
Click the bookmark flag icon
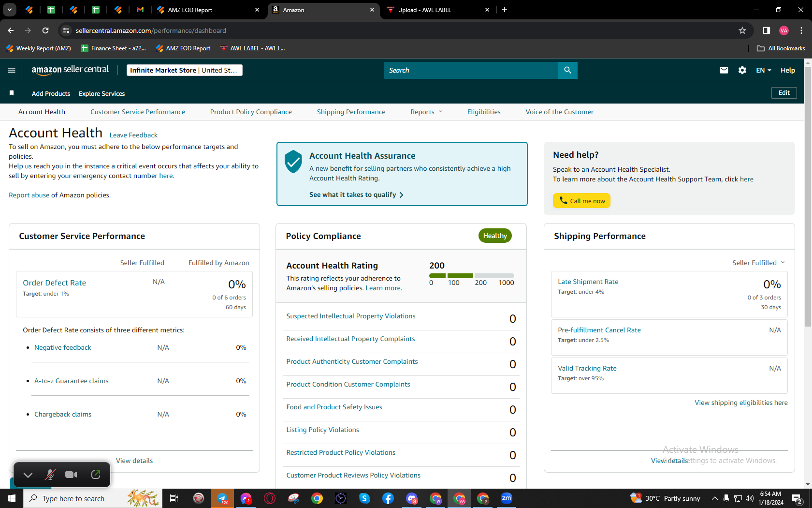click(x=12, y=93)
